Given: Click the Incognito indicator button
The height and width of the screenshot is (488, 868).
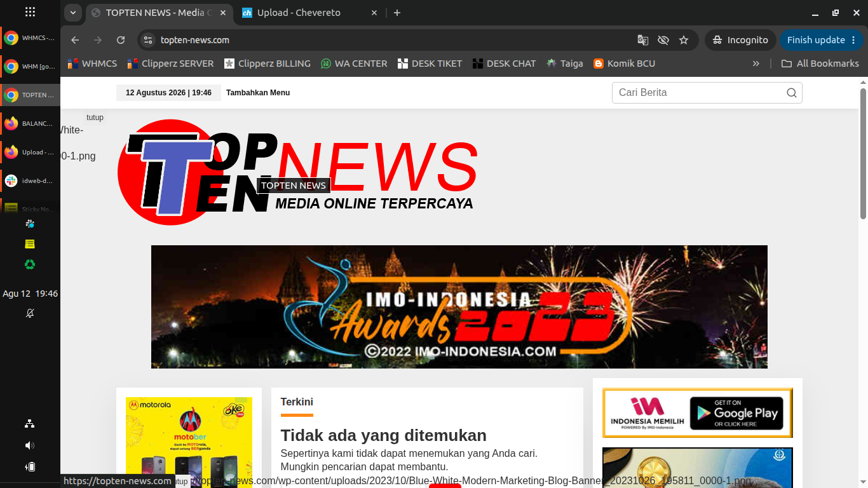Looking at the screenshot, I should pyautogui.click(x=740, y=40).
